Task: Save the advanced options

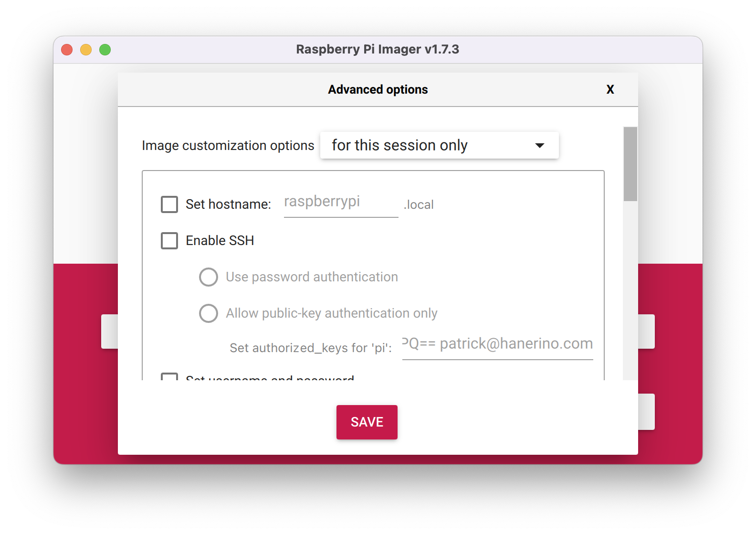Action: pos(367,422)
